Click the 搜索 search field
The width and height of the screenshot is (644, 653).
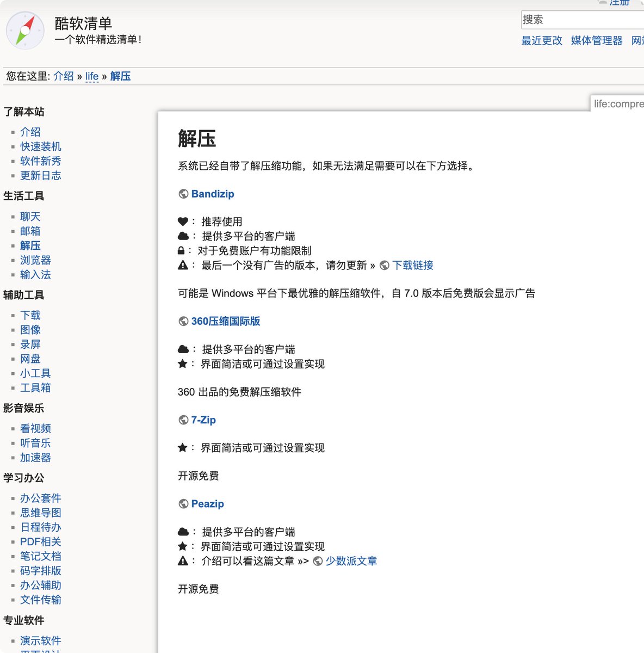pyautogui.click(x=582, y=20)
